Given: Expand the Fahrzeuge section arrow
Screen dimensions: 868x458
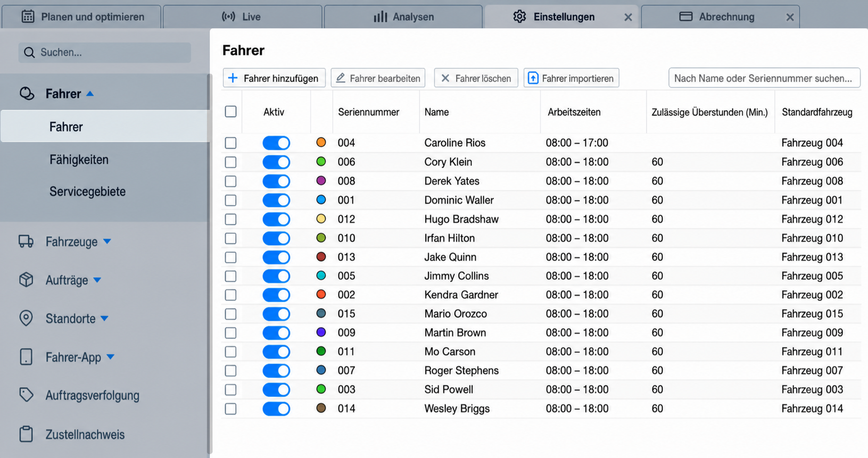Looking at the screenshot, I should click(x=107, y=242).
